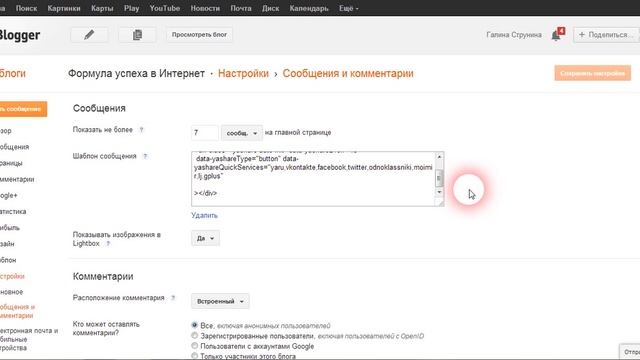Open Поиск in the top bar
Image resolution: width=640 pixels, height=360 pixels.
(26, 8)
